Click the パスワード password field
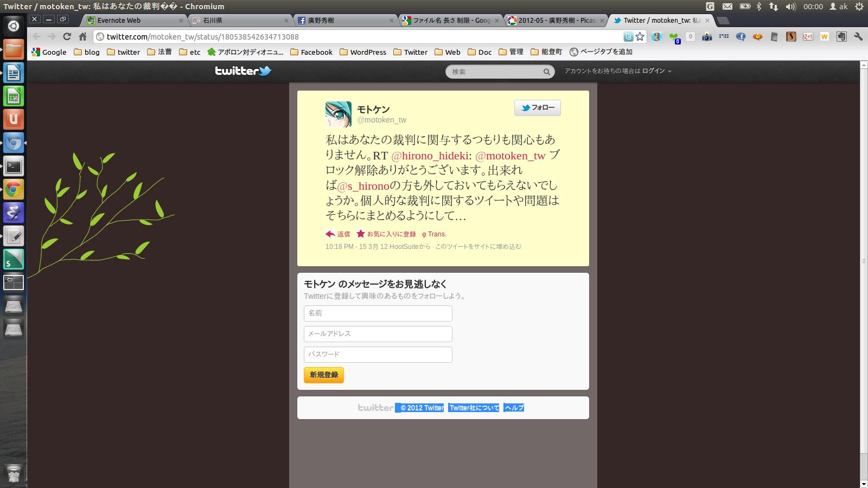This screenshot has height=488, width=868. tap(378, 355)
